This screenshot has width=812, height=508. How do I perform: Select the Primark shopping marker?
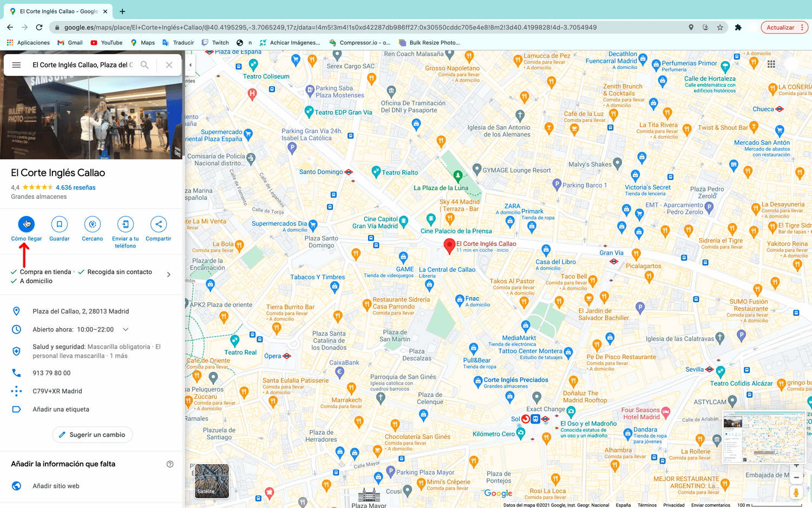[532, 226]
